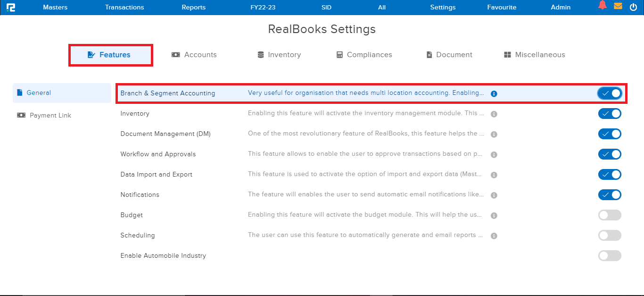The width and height of the screenshot is (644, 296).
Task: Open the mail envelope icon
Action: point(618,6)
